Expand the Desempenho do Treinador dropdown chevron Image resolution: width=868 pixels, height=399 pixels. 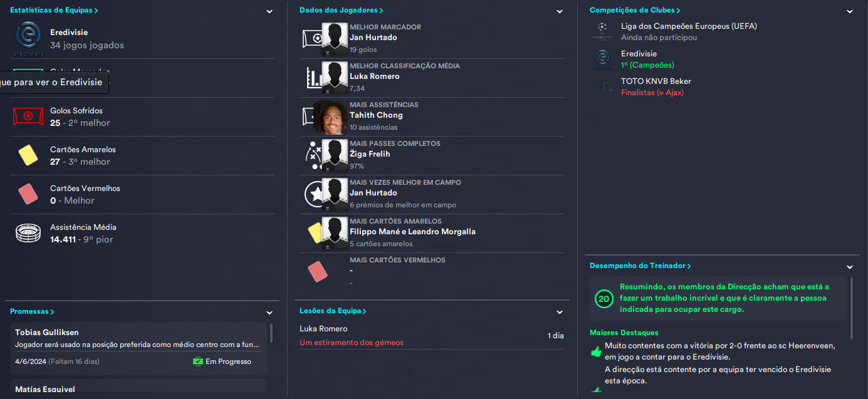click(850, 267)
